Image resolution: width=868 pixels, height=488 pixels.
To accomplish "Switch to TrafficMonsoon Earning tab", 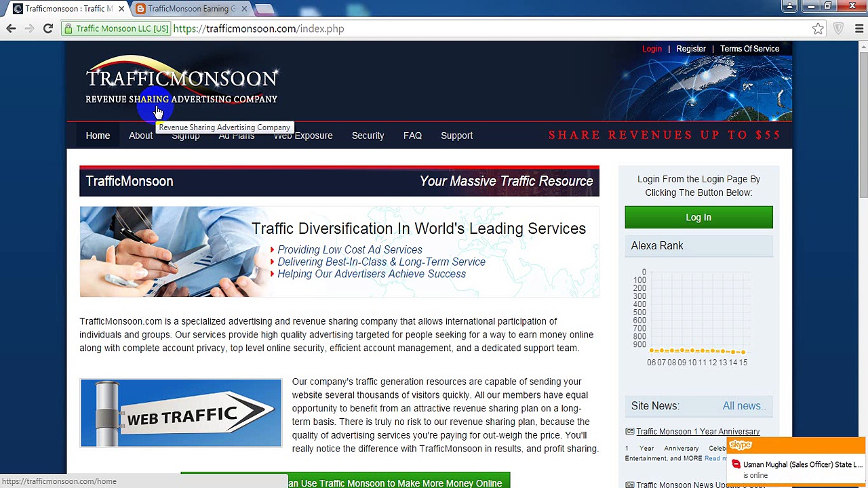I will (x=191, y=9).
